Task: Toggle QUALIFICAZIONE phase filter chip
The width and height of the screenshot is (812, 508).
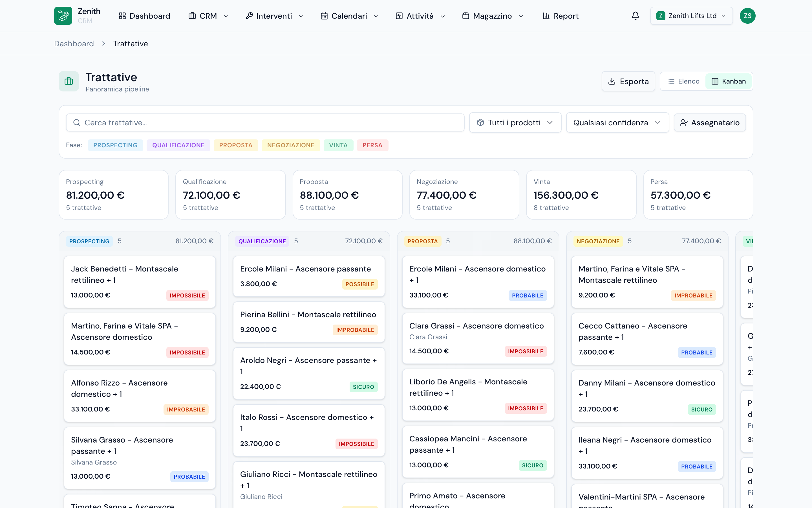Action: coord(178,145)
